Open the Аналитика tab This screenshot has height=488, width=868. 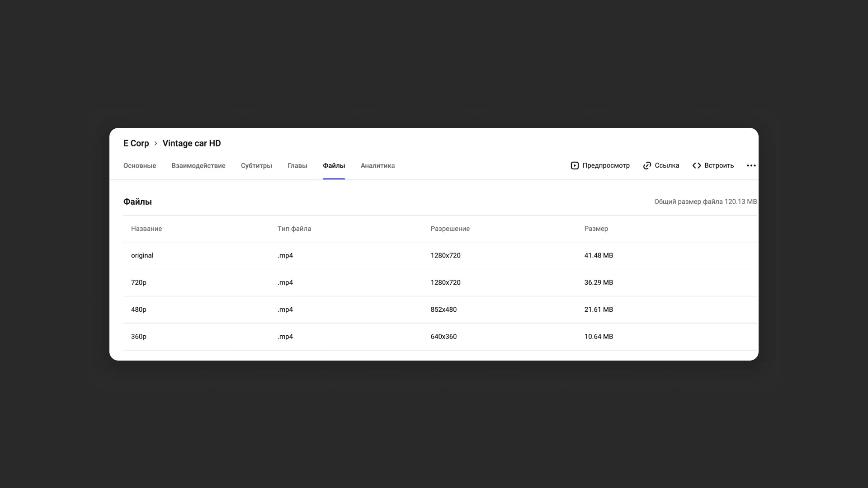377,166
